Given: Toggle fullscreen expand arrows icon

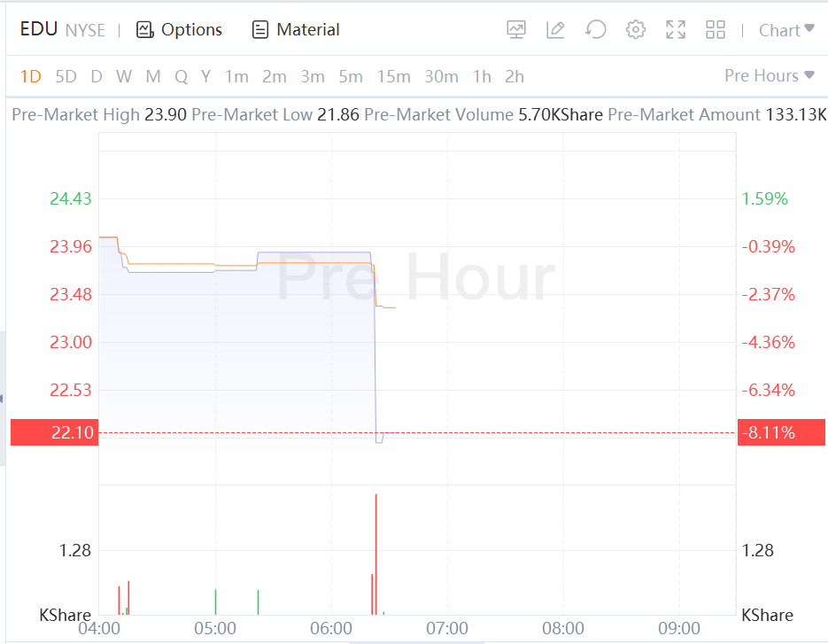Looking at the screenshot, I should tap(676, 29).
